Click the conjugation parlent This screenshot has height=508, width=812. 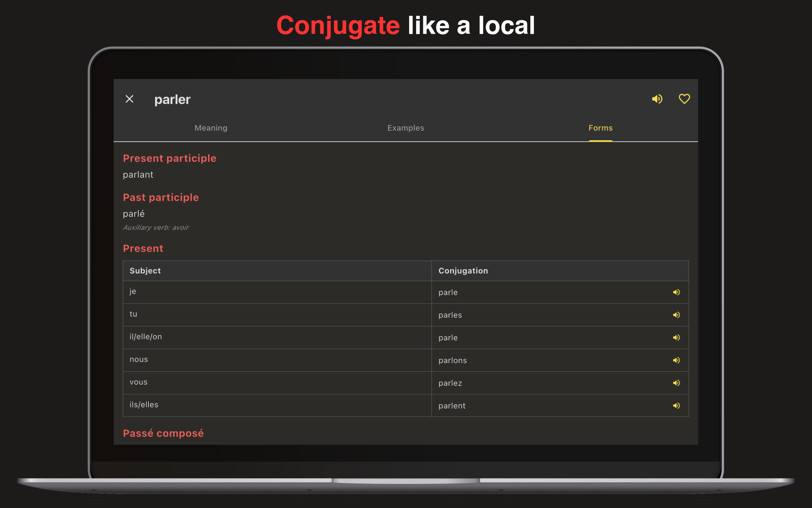pos(452,406)
